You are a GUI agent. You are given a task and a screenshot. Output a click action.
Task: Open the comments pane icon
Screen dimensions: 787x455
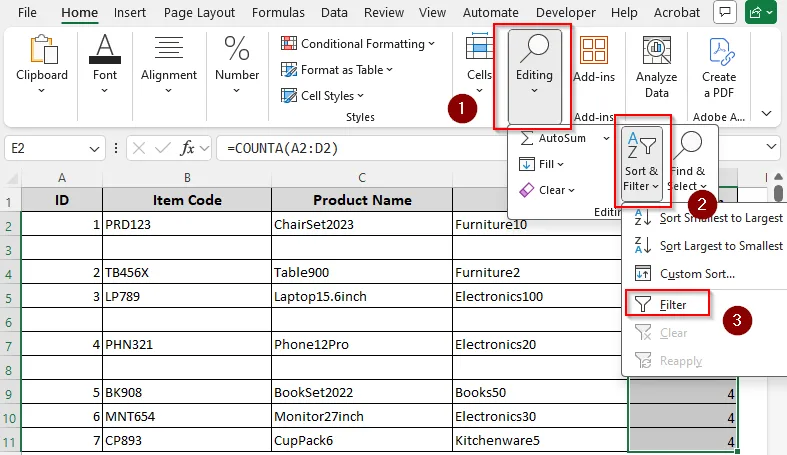[x=724, y=13]
